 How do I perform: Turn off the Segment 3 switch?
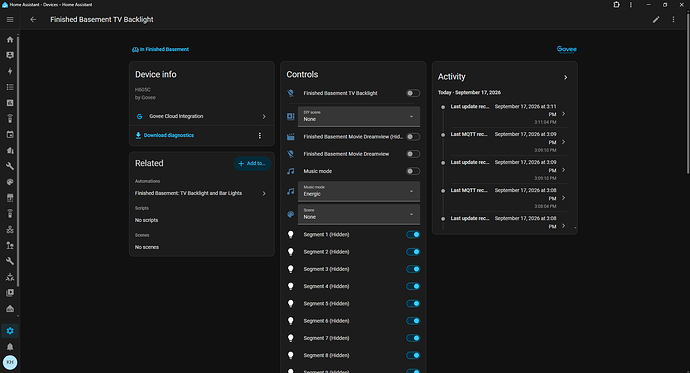413,269
